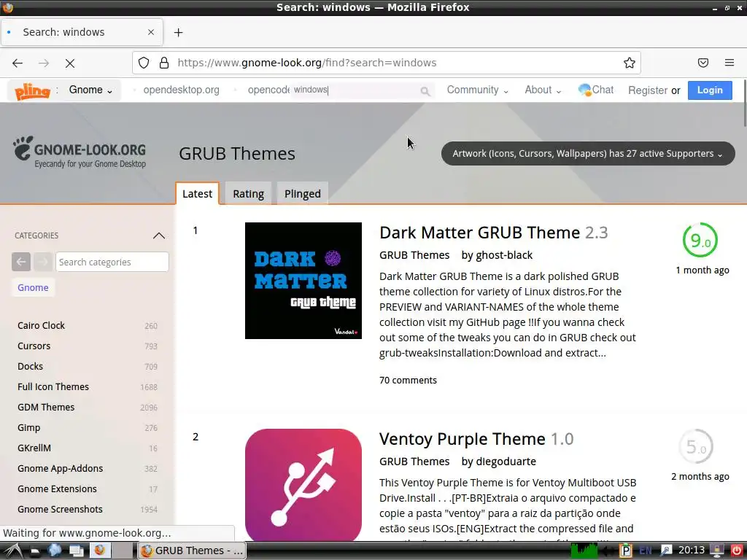Open the Firefox hamburger menu
This screenshot has width=747, height=560.
729,63
